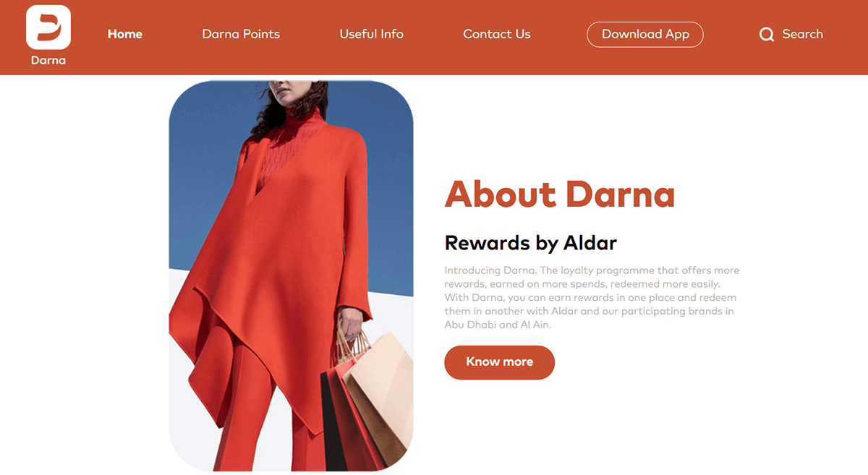Click the Darna logo icon
This screenshot has height=475, width=868.
click(48, 27)
